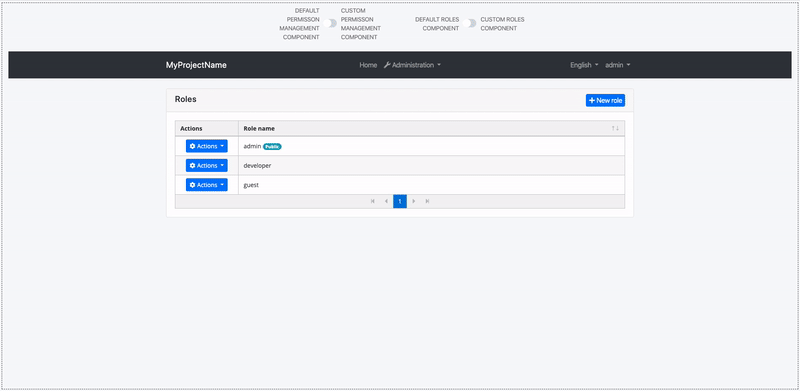
Task: Jump to last page using the pagination icon
Action: pos(428,201)
